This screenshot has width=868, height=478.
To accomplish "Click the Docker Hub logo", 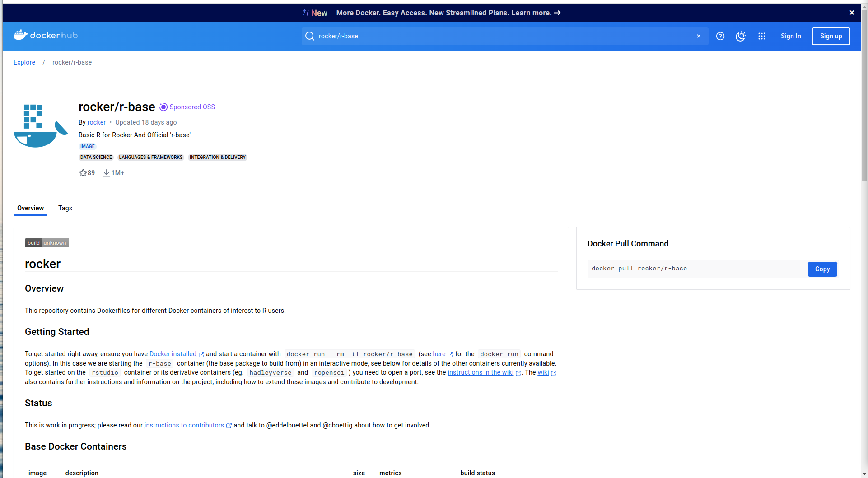I will [46, 36].
